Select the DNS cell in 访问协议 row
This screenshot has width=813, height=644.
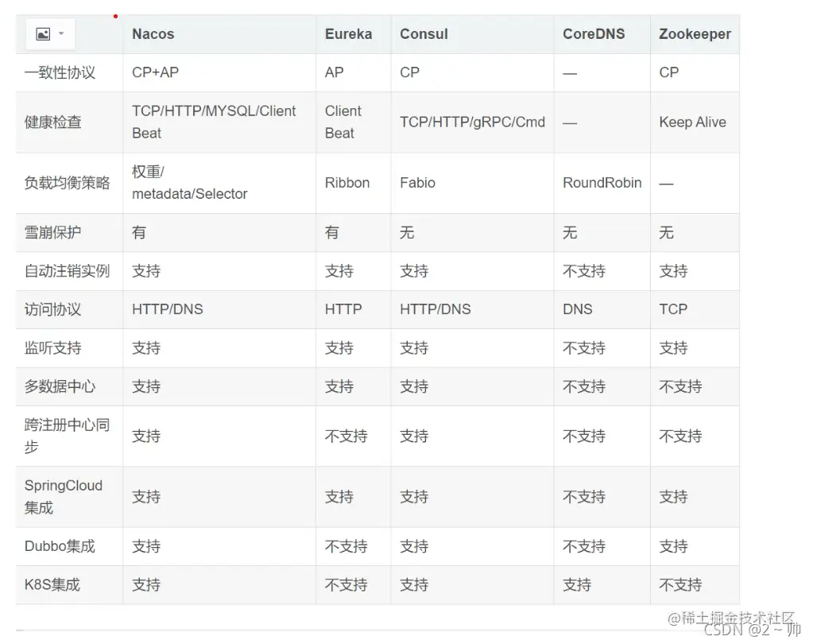[577, 309]
